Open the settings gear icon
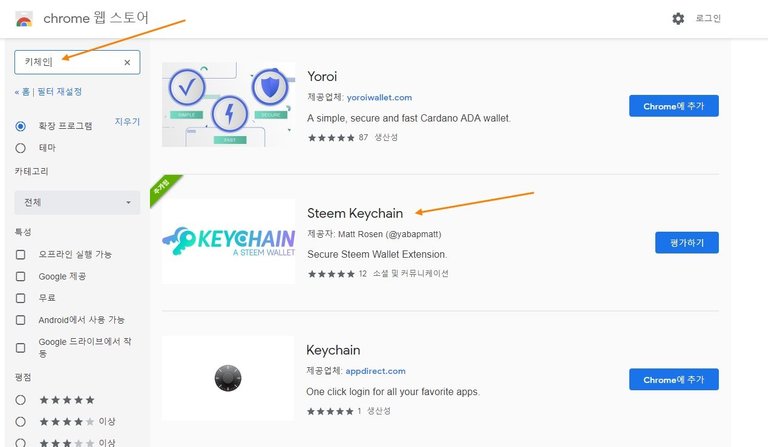Screen dimensions: 768x447 coord(678,19)
